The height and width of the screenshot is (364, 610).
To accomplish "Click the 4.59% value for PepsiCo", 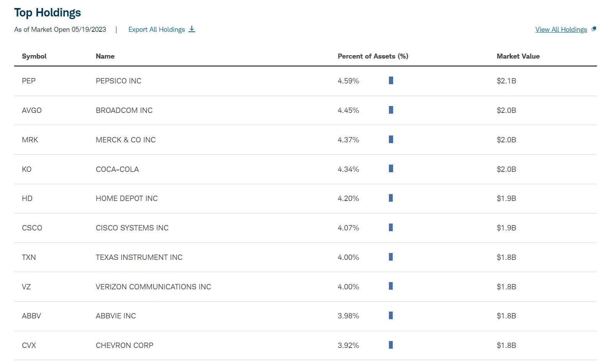I will click(x=348, y=81).
